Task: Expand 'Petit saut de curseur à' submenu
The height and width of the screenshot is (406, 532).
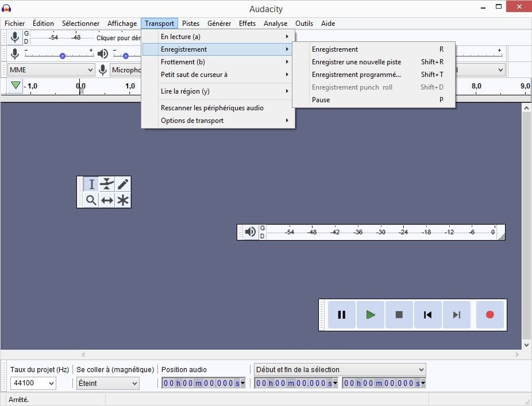Action: pyautogui.click(x=218, y=74)
